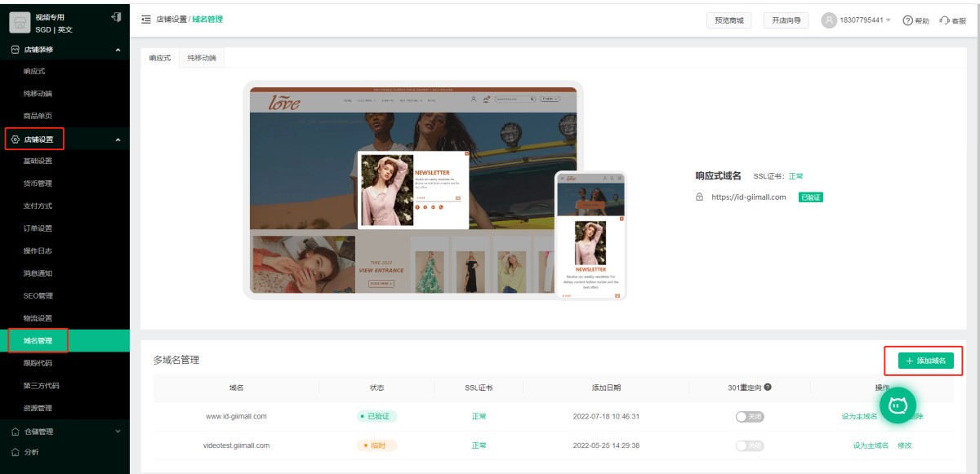Click the store avatar icon for 视频专用
This screenshot has width=980, height=474.
20,23
